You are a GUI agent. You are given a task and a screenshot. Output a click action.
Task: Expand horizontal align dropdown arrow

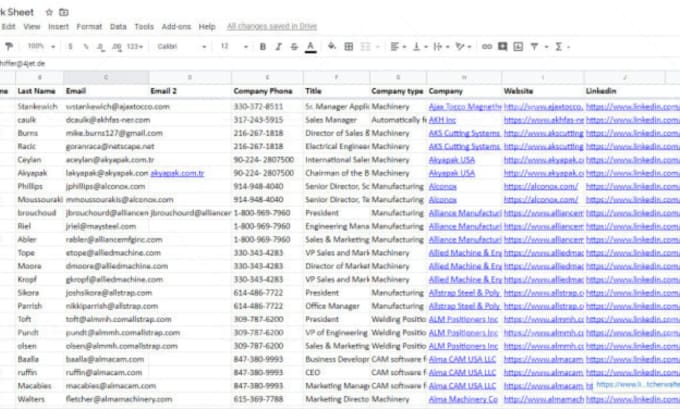coord(404,47)
